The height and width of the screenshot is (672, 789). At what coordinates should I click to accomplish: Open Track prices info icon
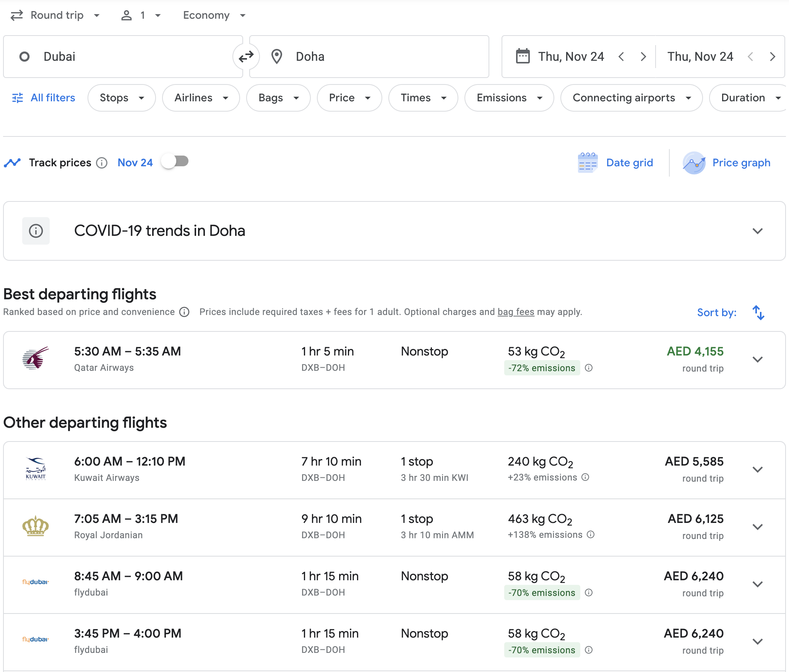point(102,163)
